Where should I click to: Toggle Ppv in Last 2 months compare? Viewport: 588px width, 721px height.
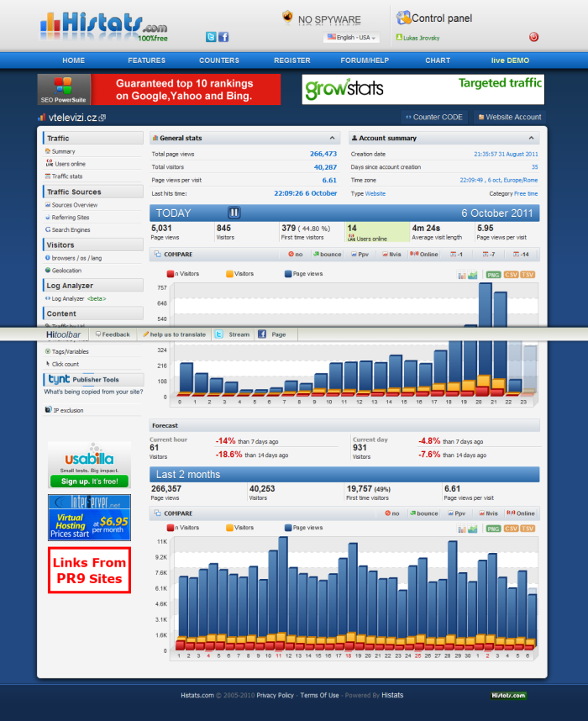coord(456,513)
